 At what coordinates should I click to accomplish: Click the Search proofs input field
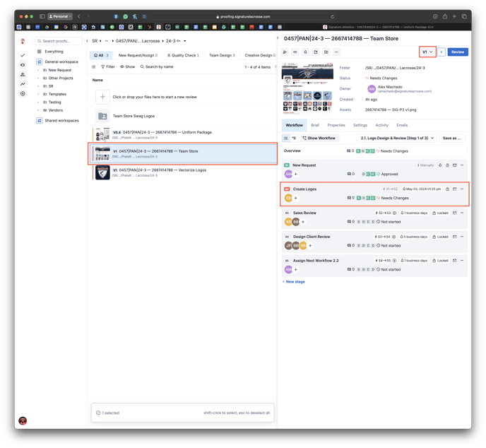[59, 42]
